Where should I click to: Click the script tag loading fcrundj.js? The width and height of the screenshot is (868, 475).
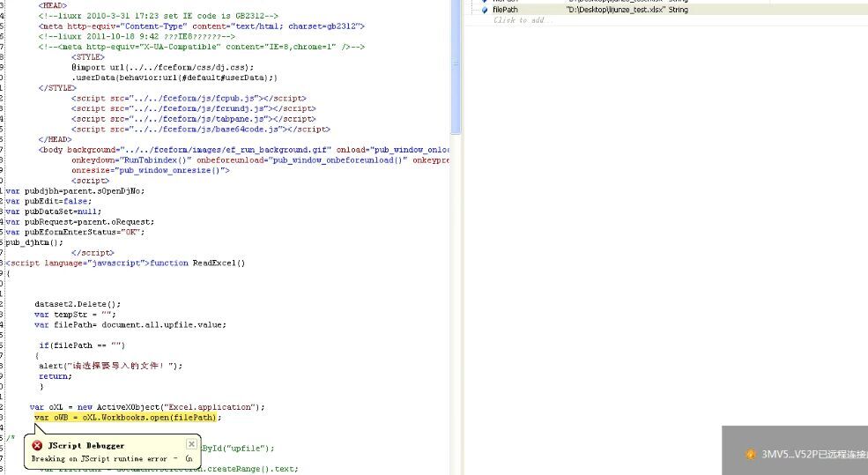click(x=194, y=108)
